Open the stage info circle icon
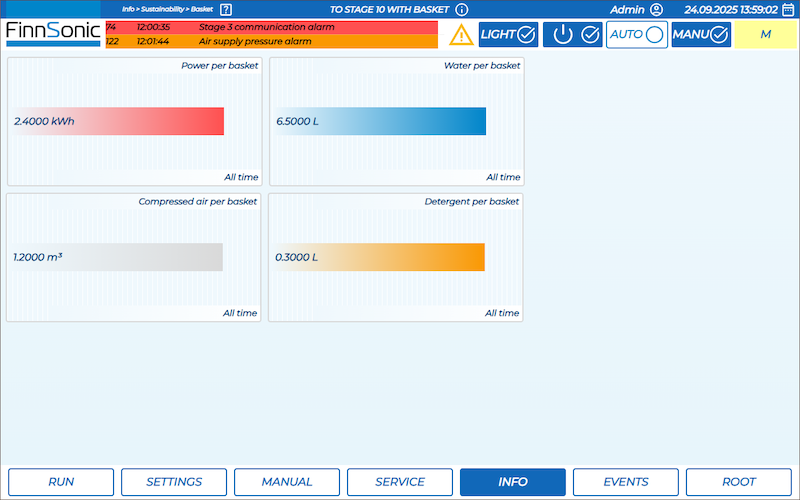800x500 pixels. pyautogui.click(x=462, y=9)
